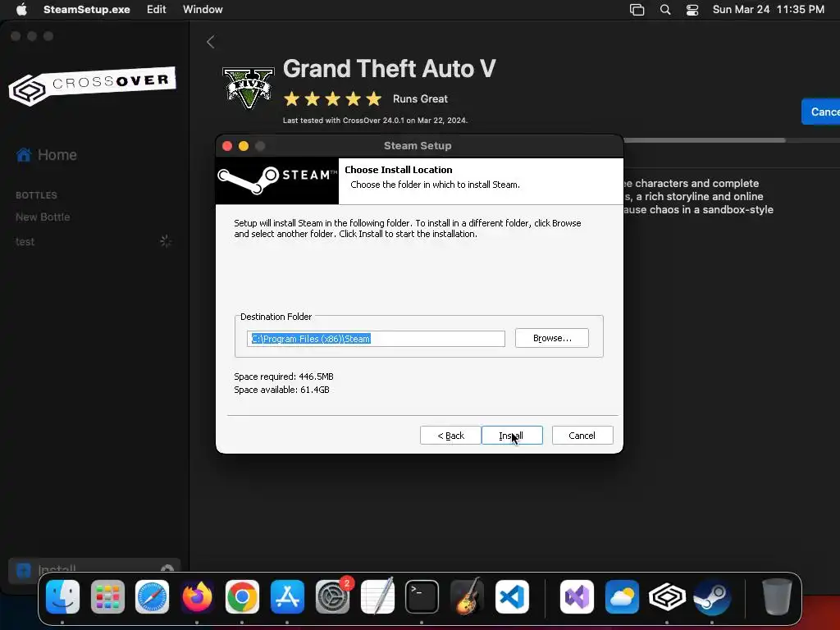Open the App Store from Dock

click(x=287, y=596)
